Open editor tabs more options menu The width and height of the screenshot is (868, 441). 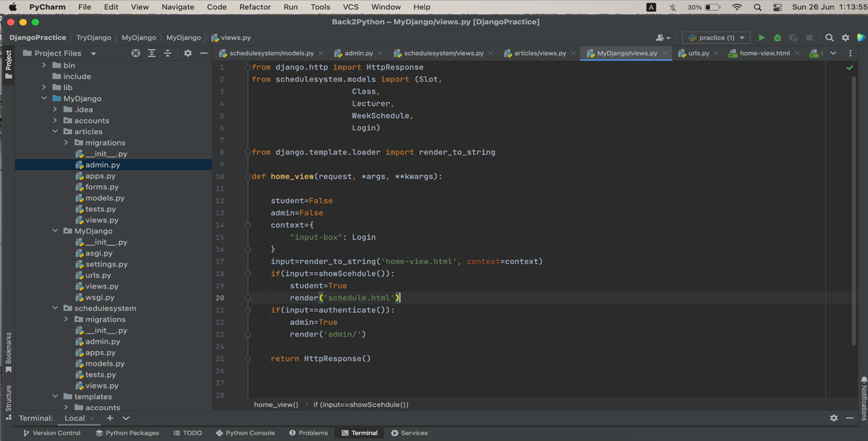(850, 53)
